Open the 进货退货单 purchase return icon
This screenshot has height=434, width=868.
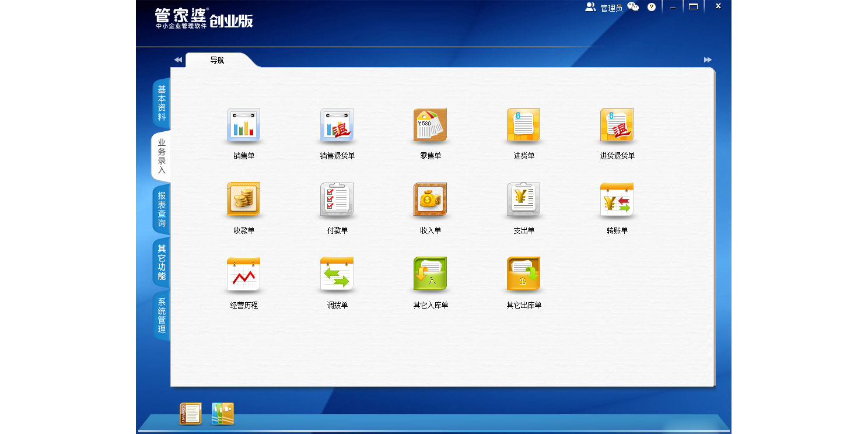617,125
